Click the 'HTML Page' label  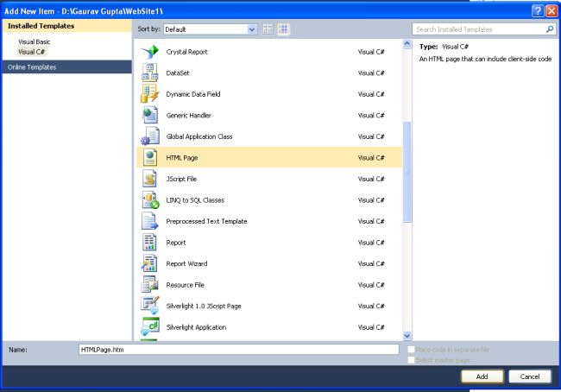(x=182, y=157)
